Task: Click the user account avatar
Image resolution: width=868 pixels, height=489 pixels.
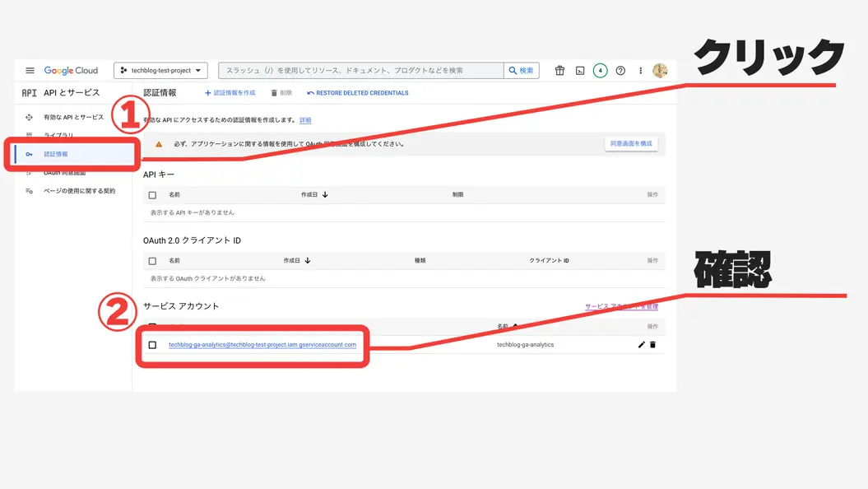Action: click(x=660, y=70)
